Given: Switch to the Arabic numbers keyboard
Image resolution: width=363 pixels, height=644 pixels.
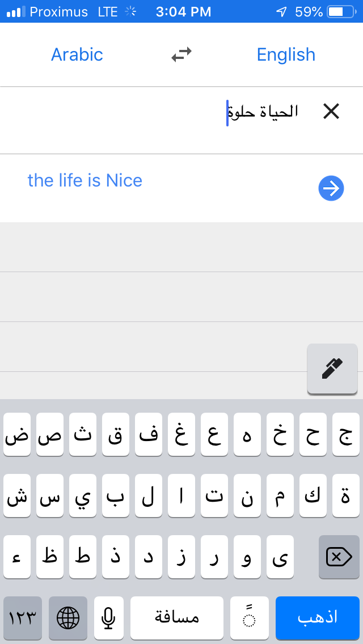Looking at the screenshot, I should 23,617.
